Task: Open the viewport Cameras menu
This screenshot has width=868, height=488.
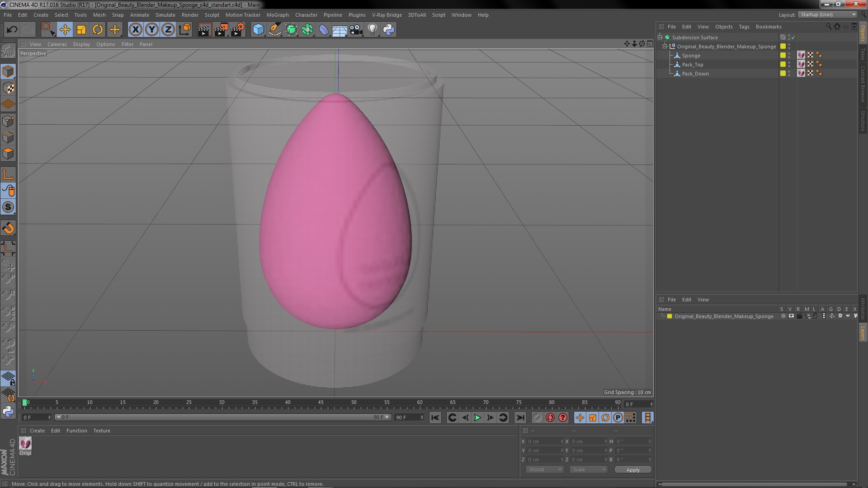Action: [x=57, y=44]
